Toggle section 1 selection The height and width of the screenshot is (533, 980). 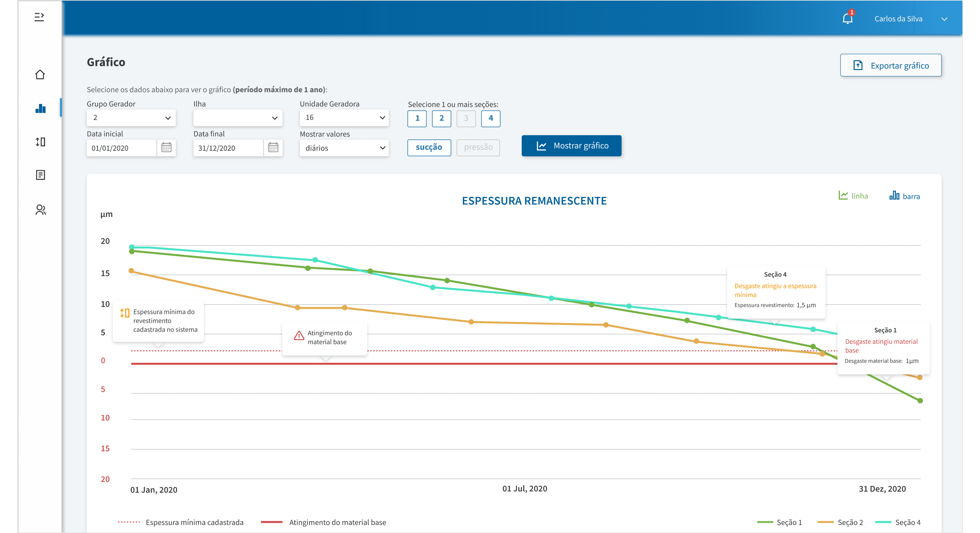(x=417, y=118)
